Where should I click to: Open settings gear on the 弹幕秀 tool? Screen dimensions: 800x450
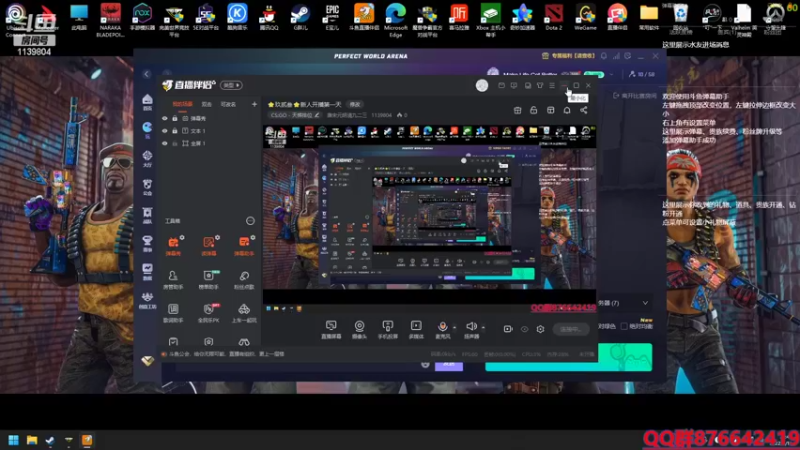(x=182, y=238)
